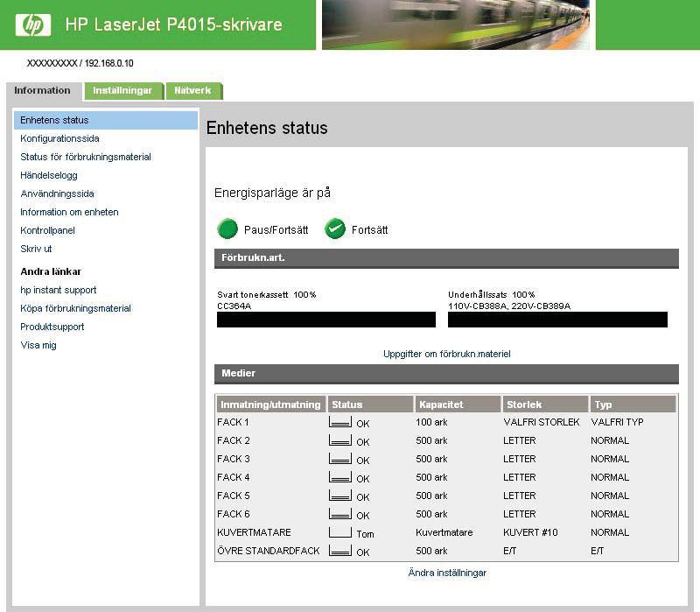This screenshot has width=700, height=612.
Task: Click the Ändra inställningar link
Action: pos(447,573)
